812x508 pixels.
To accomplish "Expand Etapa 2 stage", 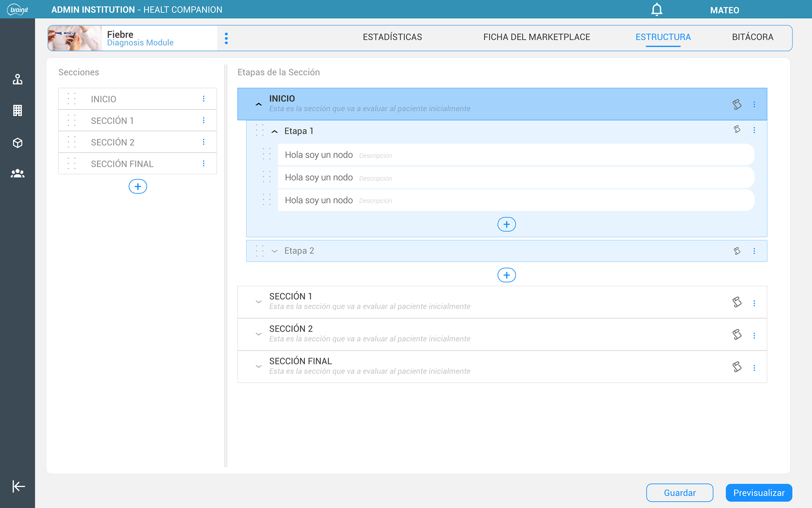I will [274, 251].
